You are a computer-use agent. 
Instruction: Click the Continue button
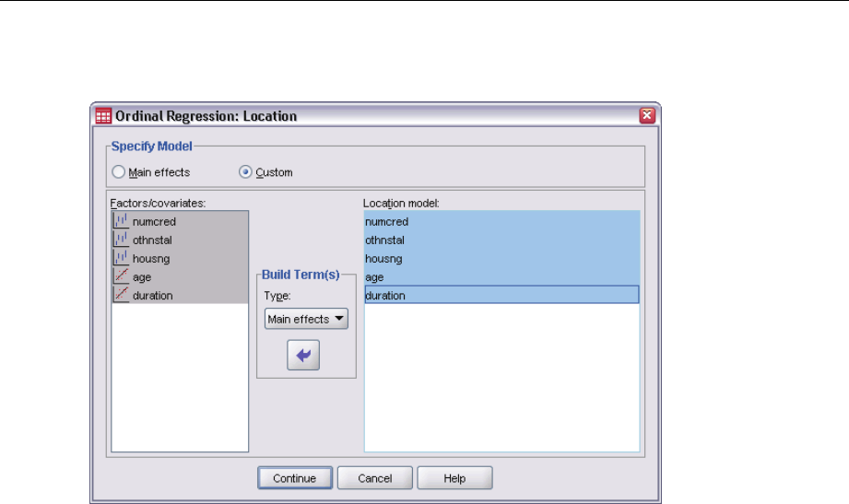point(295,478)
